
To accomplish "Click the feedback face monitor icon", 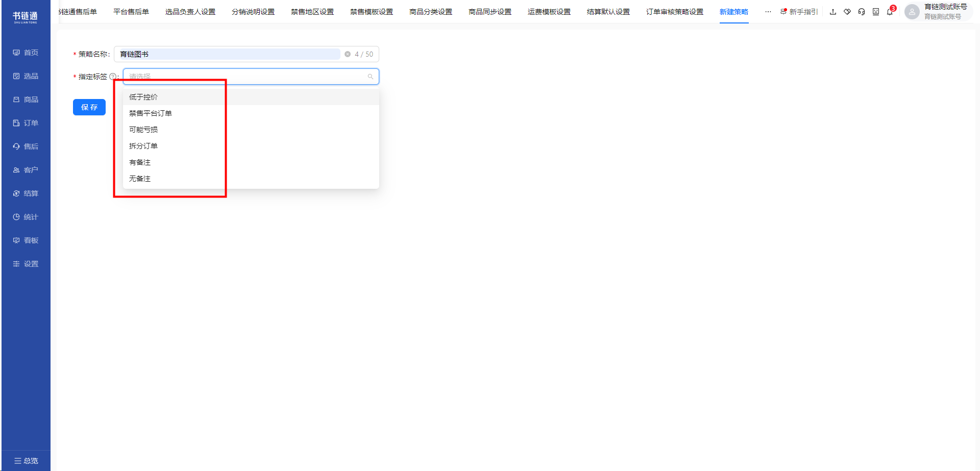I will click(x=876, y=12).
